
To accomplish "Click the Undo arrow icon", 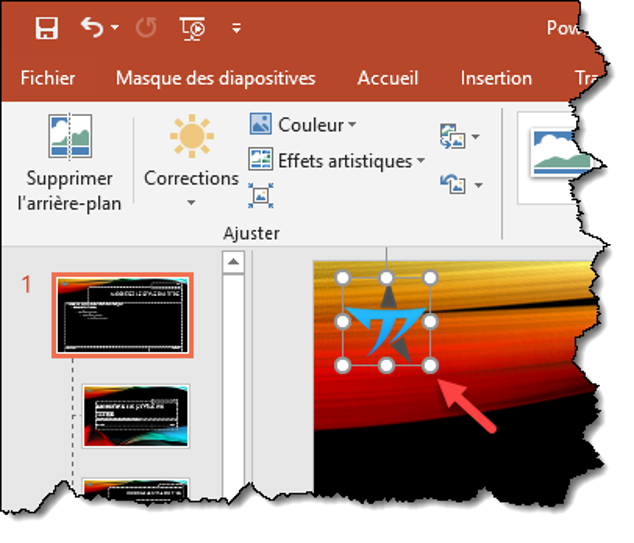I will [92, 27].
